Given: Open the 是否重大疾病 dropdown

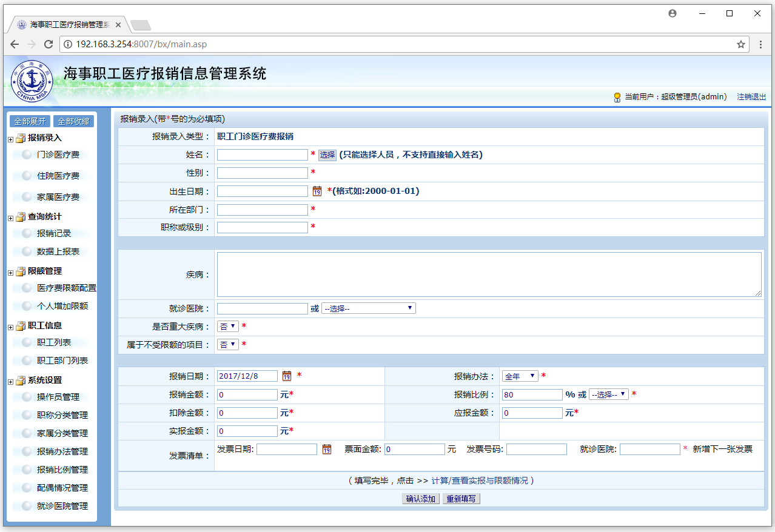Looking at the screenshot, I should 227,327.
